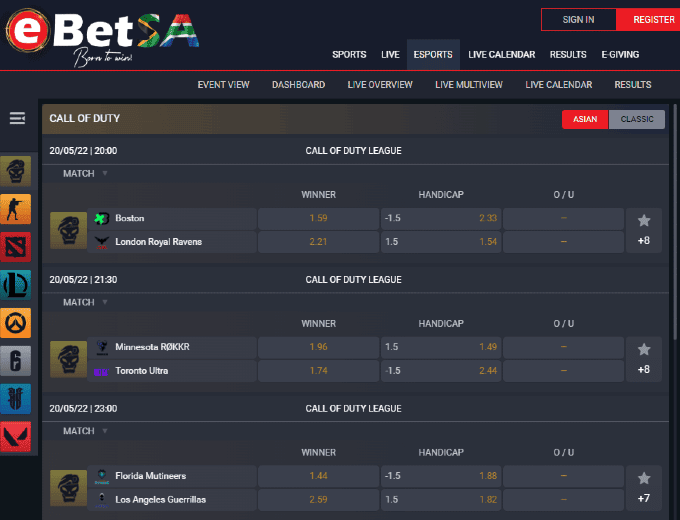
Task: Click the London Royal Ravens team logo
Action: [x=101, y=242]
